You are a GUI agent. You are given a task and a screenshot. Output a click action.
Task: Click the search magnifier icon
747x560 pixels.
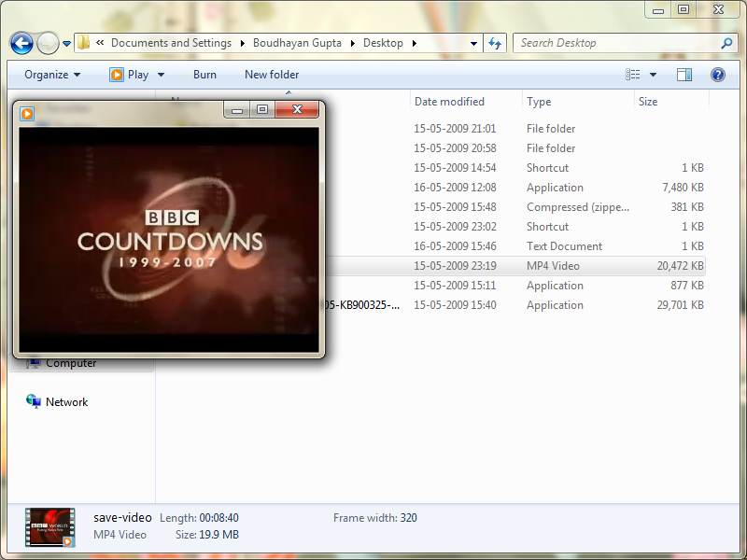click(x=727, y=43)
